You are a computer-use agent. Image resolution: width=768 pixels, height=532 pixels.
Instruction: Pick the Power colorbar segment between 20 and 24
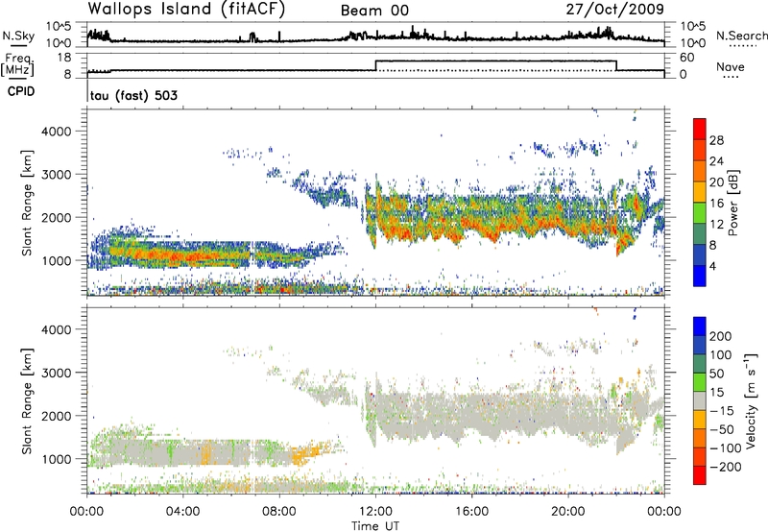click(700, 172)
